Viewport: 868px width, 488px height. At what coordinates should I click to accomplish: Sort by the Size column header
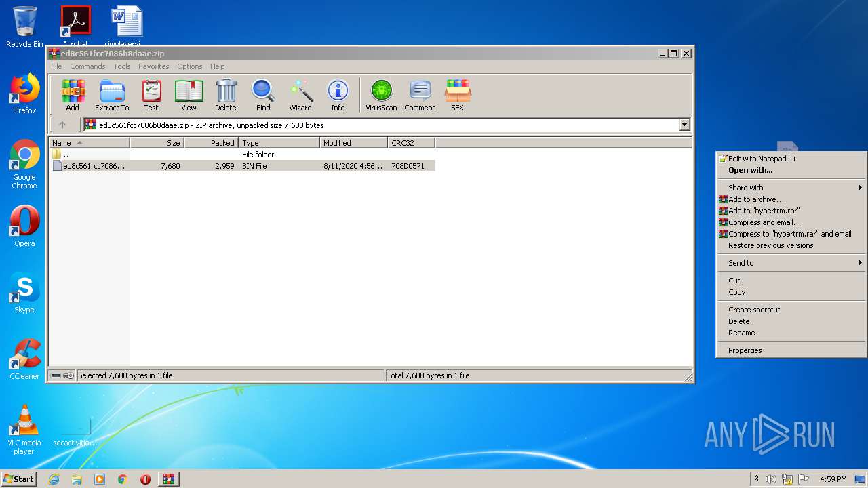(157, 142)
